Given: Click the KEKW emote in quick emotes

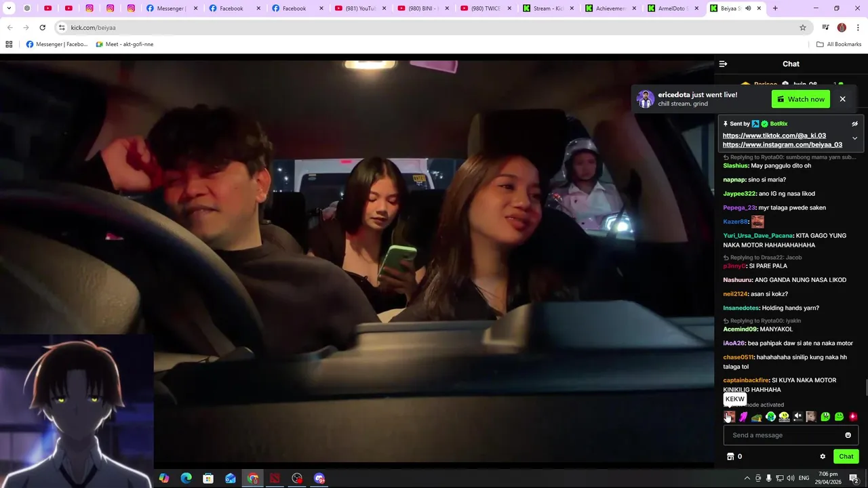Looking at the screenshot, I should tap(729, 417).
